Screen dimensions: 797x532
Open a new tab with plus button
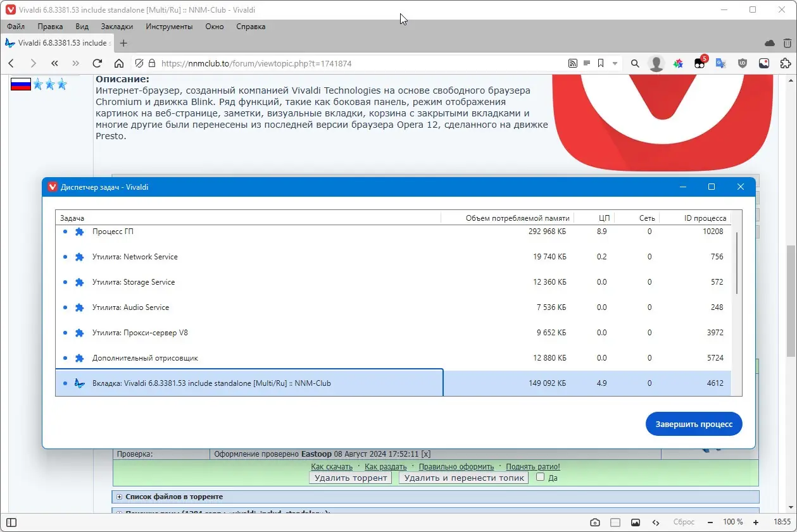(123, 43)
